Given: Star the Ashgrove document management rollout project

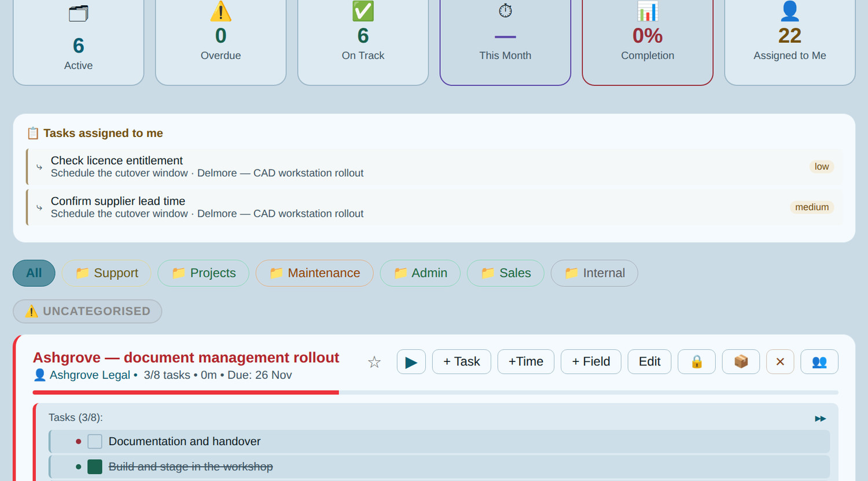Looking at the screenshot, I should pyautogui.click(x=374, y=362).
